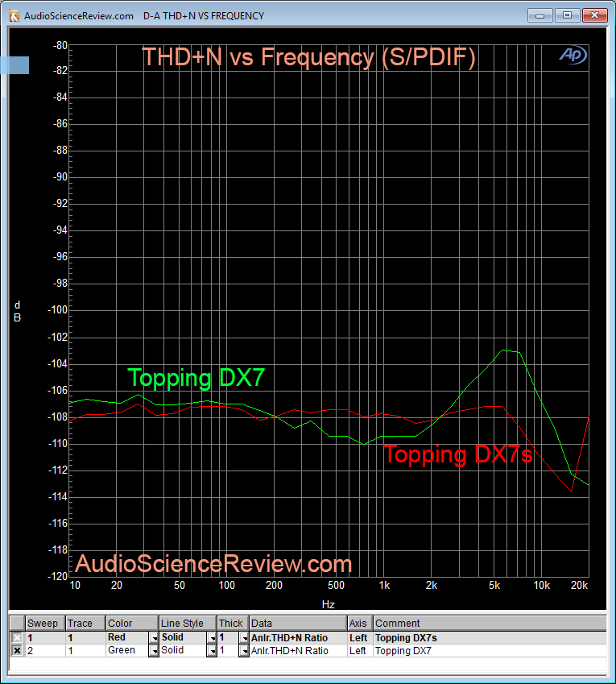616x684 pixels.
Task: Open Line Style dropdown in Topping DX7 row
Action: (x=212, y=651)
